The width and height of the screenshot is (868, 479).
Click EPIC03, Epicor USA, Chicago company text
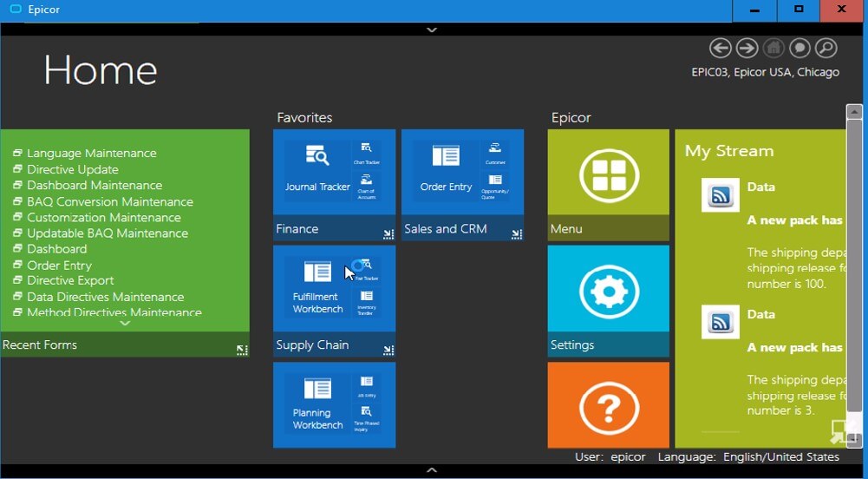click(x=765, y=72)
